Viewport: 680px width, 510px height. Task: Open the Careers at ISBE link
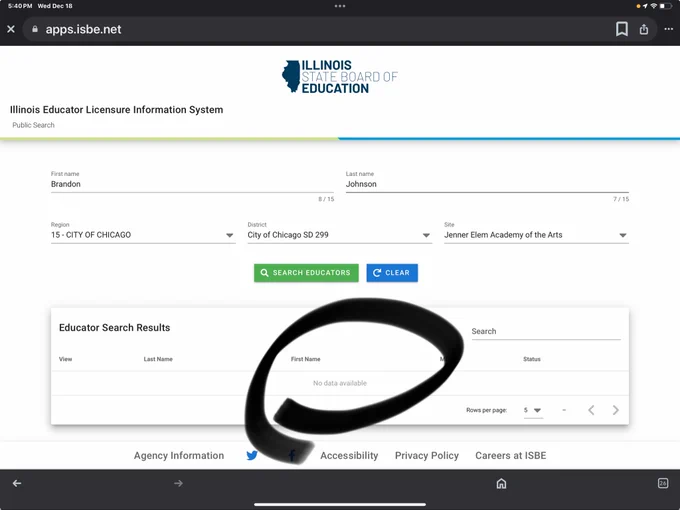[510, 455]
